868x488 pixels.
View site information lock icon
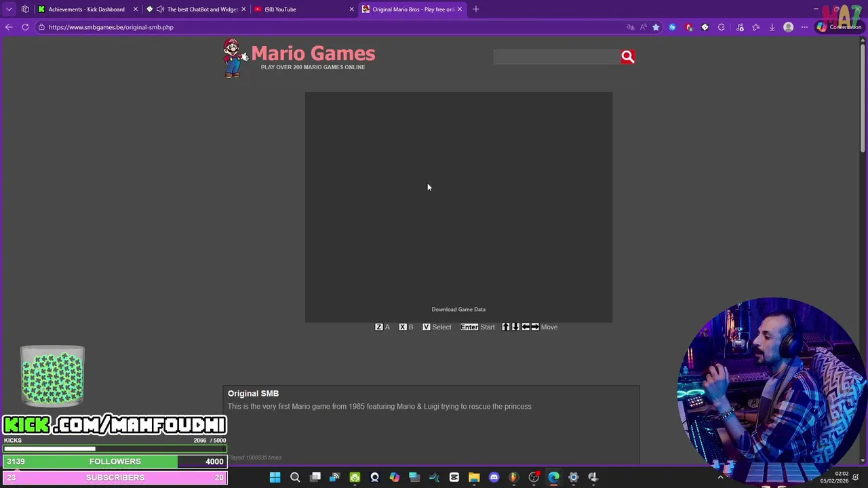click(41, 27)
